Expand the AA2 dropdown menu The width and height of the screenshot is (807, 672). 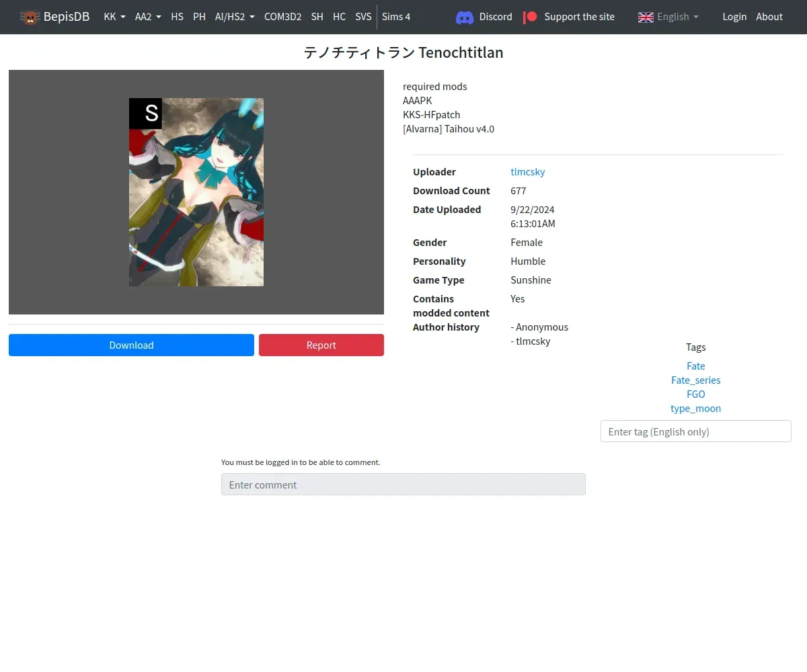click(148, 17)
